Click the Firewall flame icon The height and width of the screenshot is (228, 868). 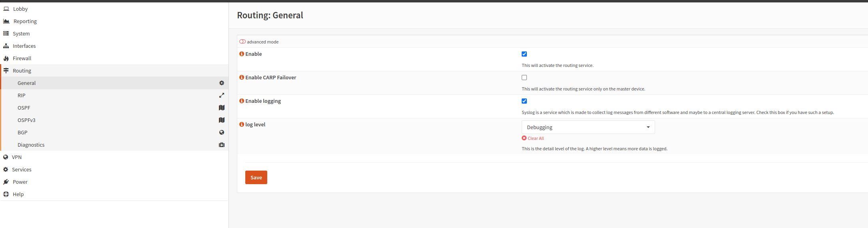point(6,58)
